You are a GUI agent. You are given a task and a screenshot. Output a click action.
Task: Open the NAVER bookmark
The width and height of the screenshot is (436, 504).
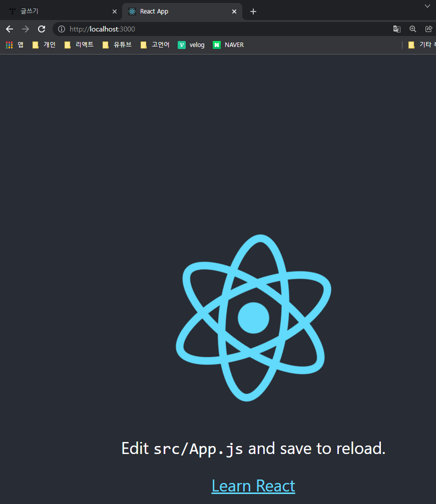click(x=228, y=45)
